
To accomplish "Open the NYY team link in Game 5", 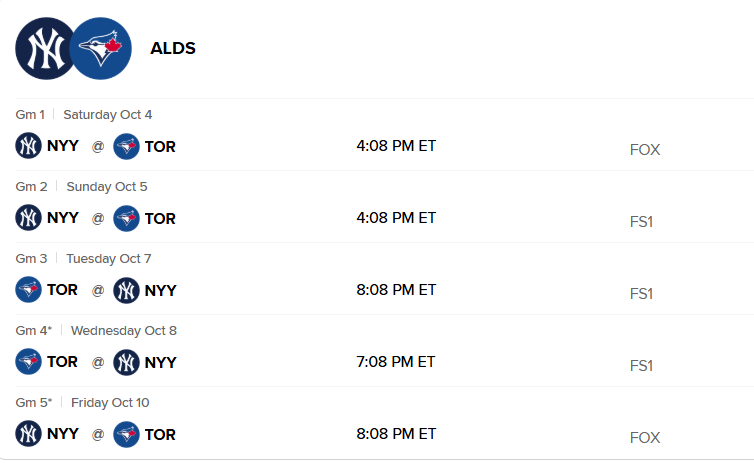I will pyautogui.click(x=63, y=434).
